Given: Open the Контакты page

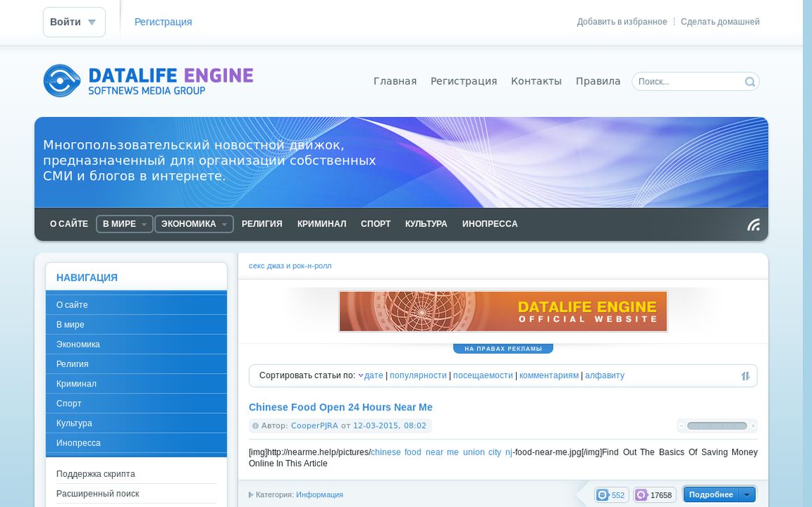Looking at the screenshot, I should [x=536, y=81].
